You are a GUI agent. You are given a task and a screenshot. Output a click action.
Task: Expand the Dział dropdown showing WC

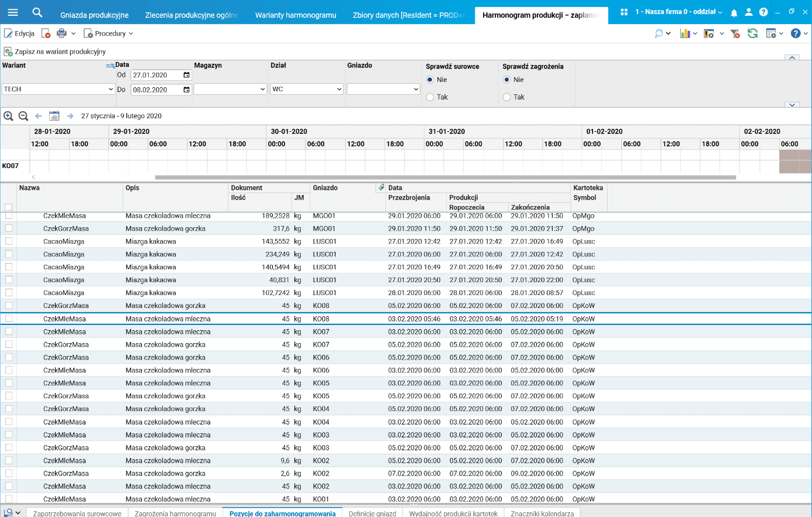[x=306, y=89]
